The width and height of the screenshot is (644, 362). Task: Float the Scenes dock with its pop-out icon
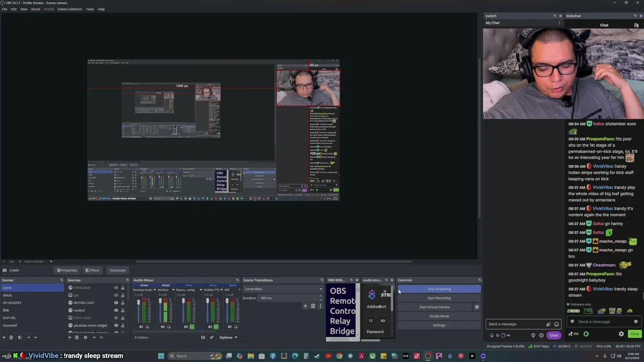tap(62, 280)
